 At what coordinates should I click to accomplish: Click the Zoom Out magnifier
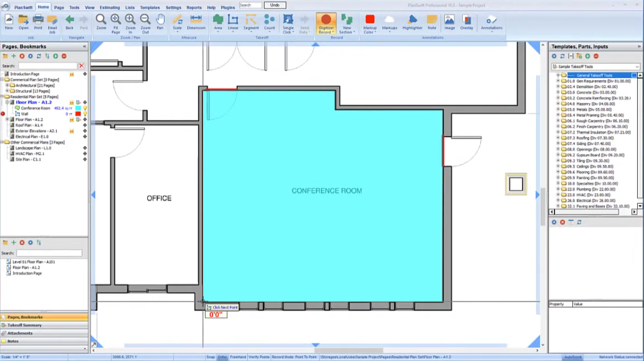click(x=146, y=24)
